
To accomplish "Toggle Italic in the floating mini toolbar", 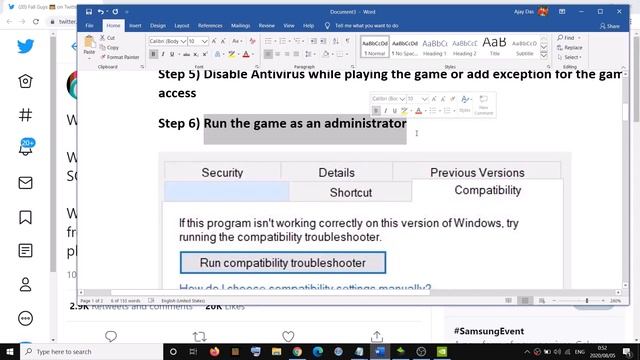I will (x=385, y=111).
